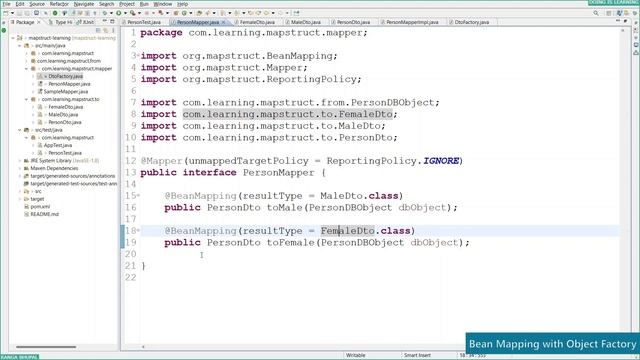
Task: Collapse the src/main/java source folder
Action: click(20, 46)
